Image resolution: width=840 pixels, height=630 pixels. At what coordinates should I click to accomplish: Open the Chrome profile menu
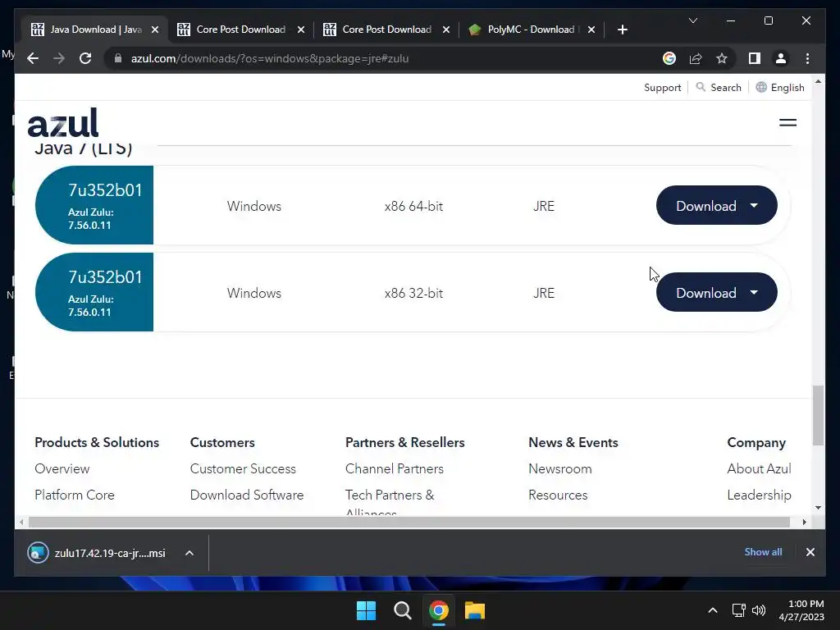coord(781,58)
